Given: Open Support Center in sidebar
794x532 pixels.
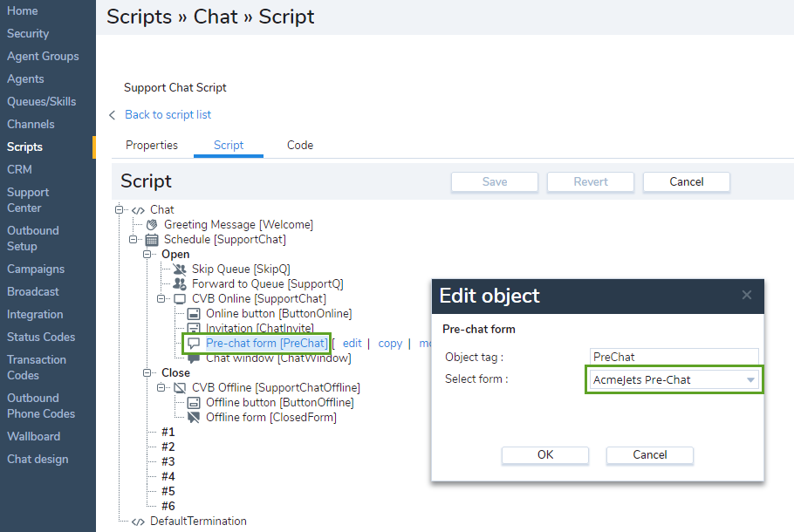Looking at the screenshot, I should pyautogui.click(x=28, y=200).
